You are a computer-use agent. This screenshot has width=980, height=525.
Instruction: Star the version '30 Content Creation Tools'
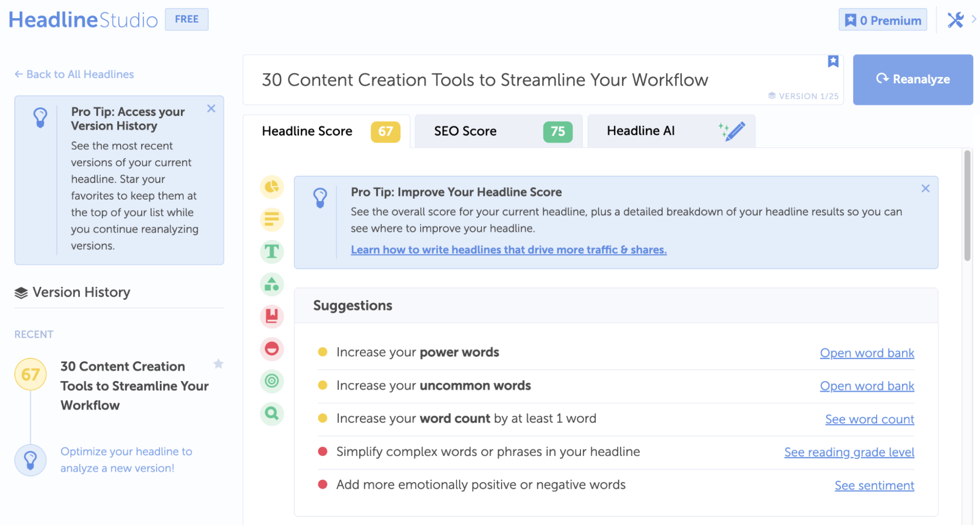point(219,364)
